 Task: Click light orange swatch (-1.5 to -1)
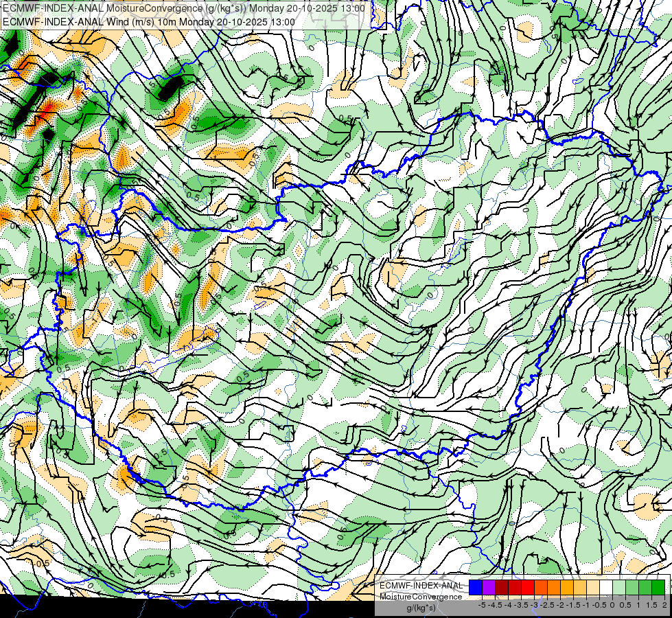[x=580, y=588]
